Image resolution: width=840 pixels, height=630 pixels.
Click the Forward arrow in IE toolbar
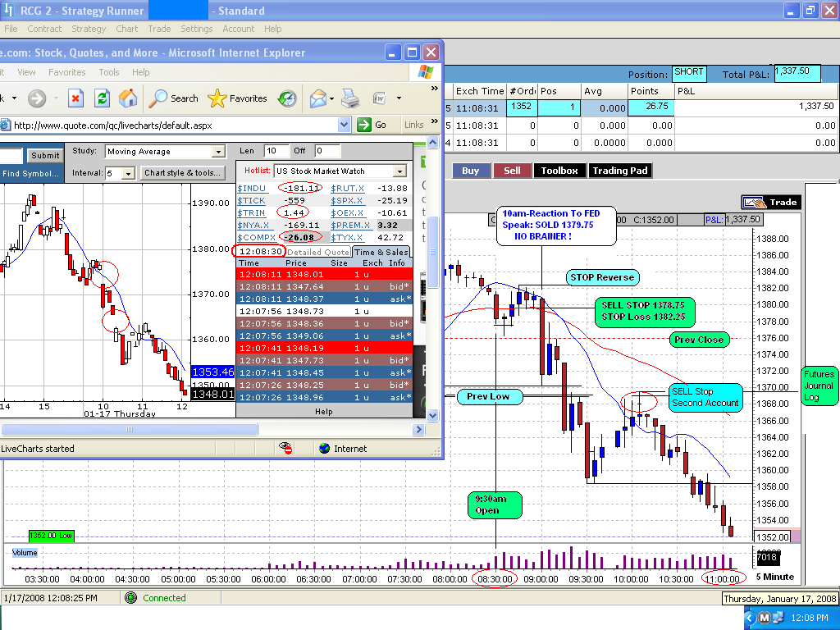[37, 98]
